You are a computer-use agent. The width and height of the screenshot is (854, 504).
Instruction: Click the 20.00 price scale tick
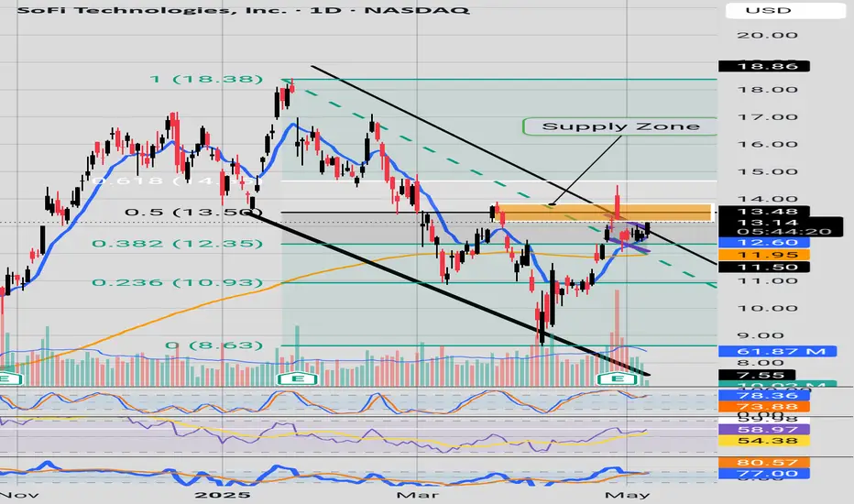click(767, 36)
